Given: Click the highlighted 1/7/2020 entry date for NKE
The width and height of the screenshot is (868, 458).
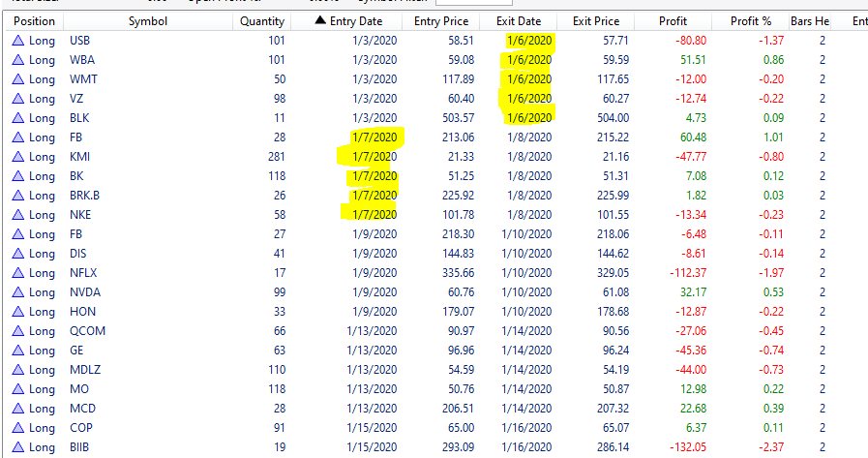Looking at the screenshot, I should (x=373, y=215).
